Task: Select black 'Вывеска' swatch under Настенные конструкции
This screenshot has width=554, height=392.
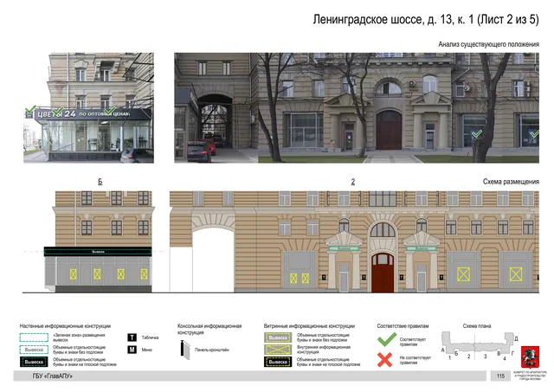Action: [x=34, y=362]
